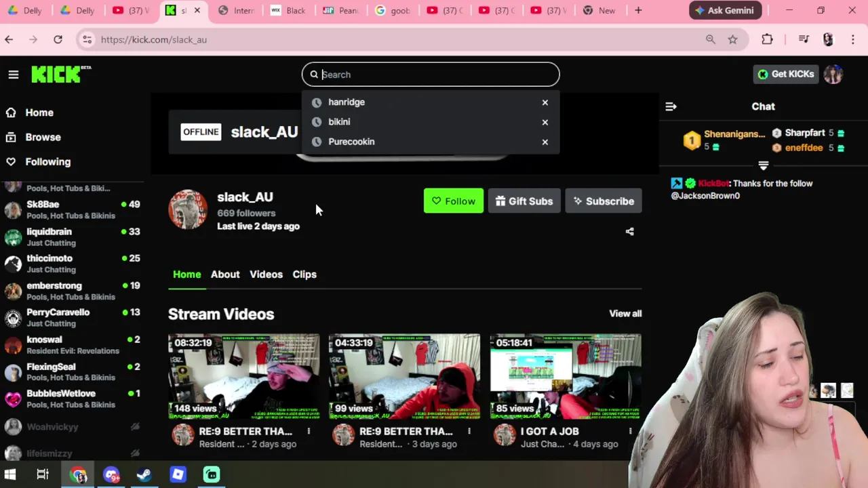Select Purecookin search suggestion
The width and height of the screenshot is (868, 488).
tap(431, 142)
